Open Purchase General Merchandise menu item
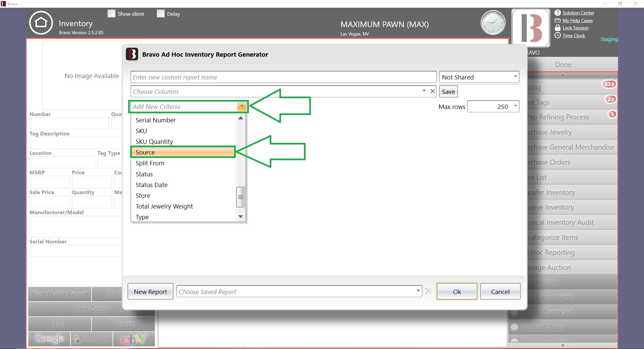The width and height of the screenshot is (644, 349). (572, 147)
